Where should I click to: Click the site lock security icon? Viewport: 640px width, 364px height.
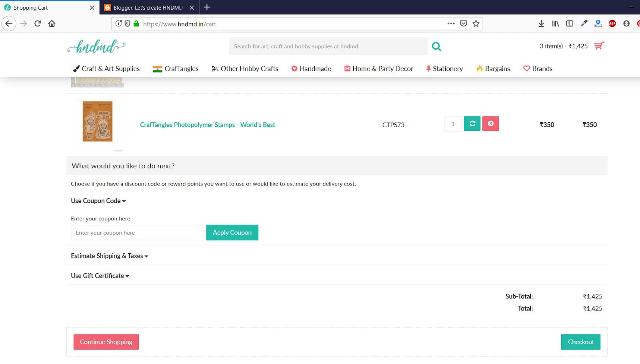136,24
